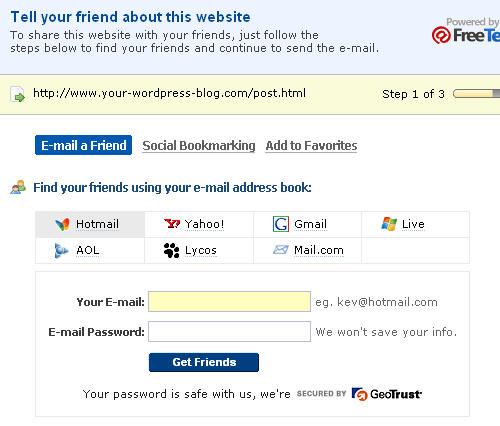Click the page link icon beside URL
Screen dimensions: 500x426
18,94
